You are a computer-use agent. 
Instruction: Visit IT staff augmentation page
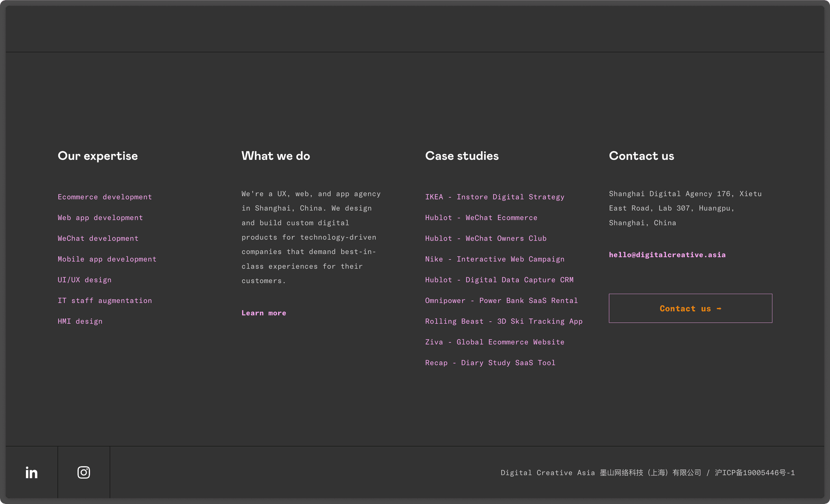coord(105,301)
